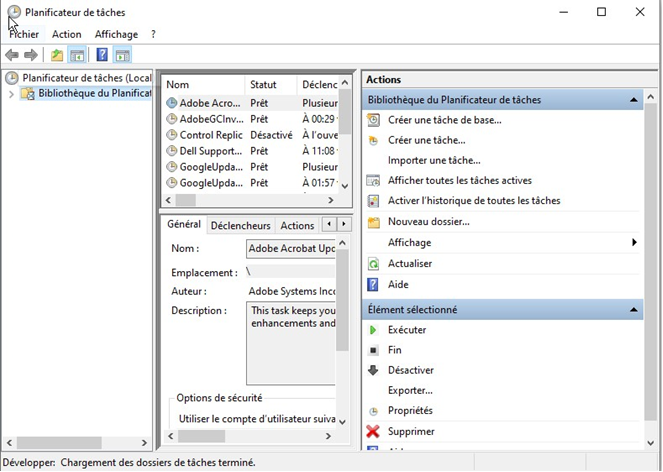Image resolution: width=663 pixels, height=472 pixels.
Task: Click the Nouveau dossier folder icon
Action: click(x=373, y=222)
